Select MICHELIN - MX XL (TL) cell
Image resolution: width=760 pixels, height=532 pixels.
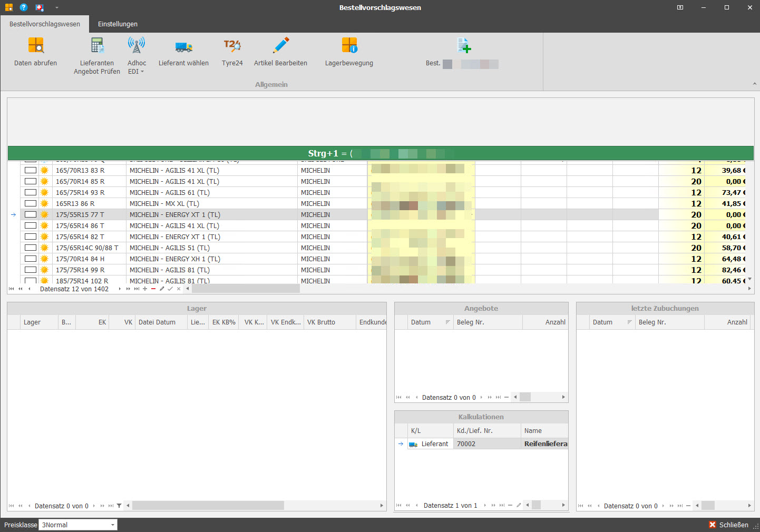coord(212,203)
